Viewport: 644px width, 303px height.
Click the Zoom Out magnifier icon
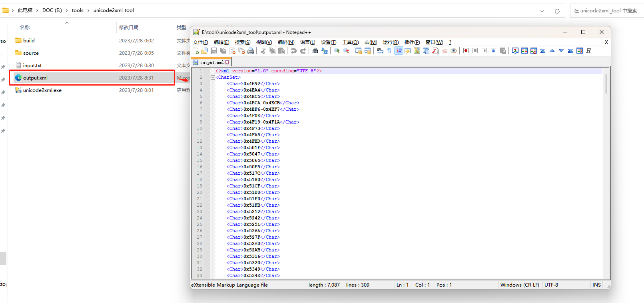(346, 51)
